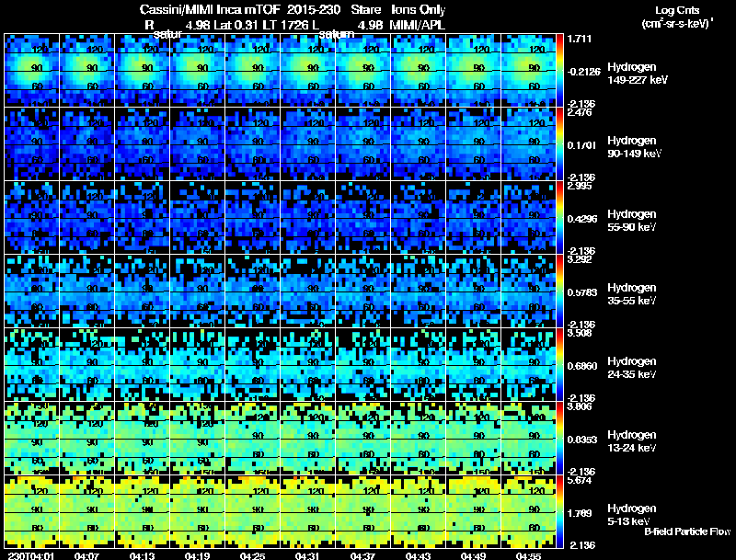
Task: Click the 04:13 time axis label
Action: (142, 555)
